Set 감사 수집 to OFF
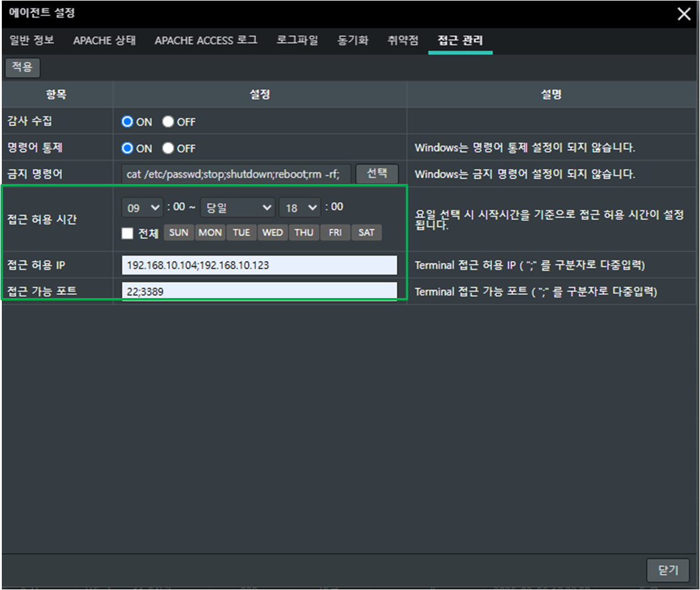The height and width of the screenshot is (590, 700). coord(168,122)
